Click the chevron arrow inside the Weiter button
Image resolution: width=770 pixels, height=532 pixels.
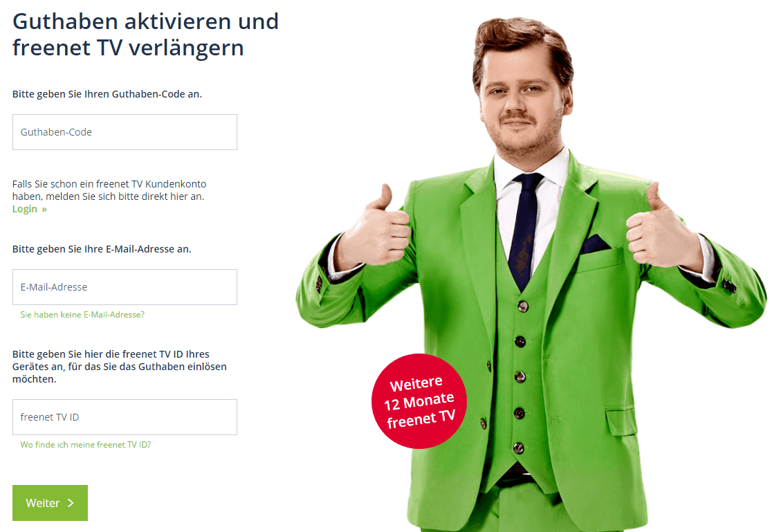tap(71, 502)
